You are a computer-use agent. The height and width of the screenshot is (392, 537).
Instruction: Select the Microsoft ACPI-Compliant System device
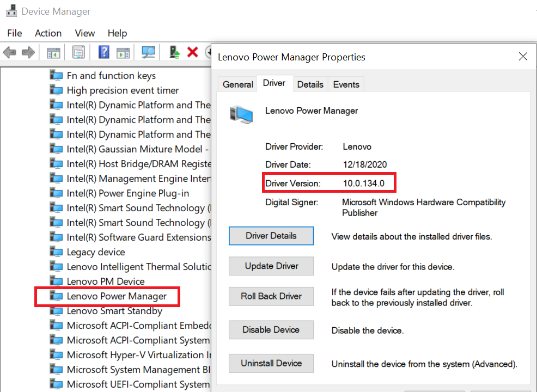tap(138, 340)
